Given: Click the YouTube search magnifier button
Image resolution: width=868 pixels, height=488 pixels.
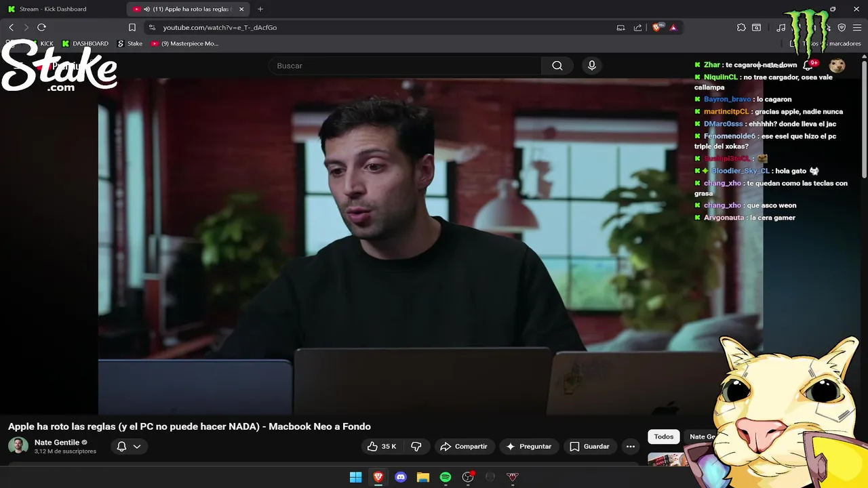Looking at the screenshot, I should 557,66.
